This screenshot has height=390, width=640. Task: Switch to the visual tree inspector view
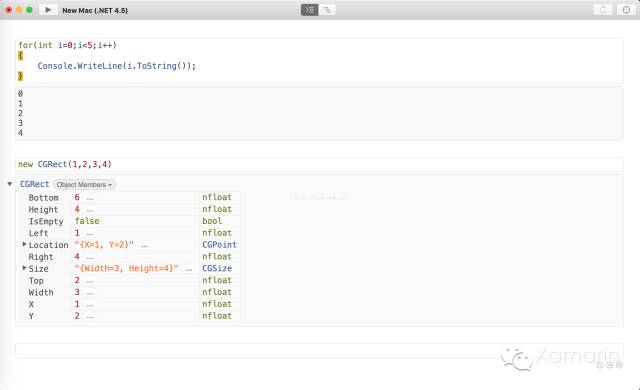point(327,10)
